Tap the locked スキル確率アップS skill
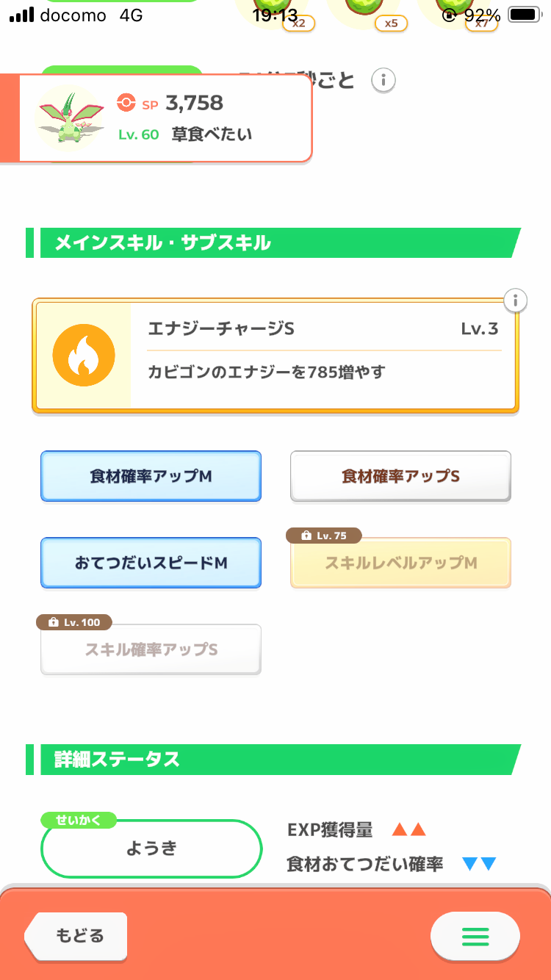The height and width of the screenshot is (980, 551). tap(151, 650)
